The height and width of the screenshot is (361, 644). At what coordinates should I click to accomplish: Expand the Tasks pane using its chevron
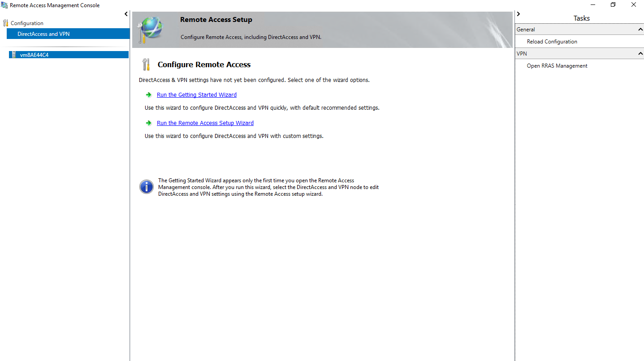[x=518, y=14]
